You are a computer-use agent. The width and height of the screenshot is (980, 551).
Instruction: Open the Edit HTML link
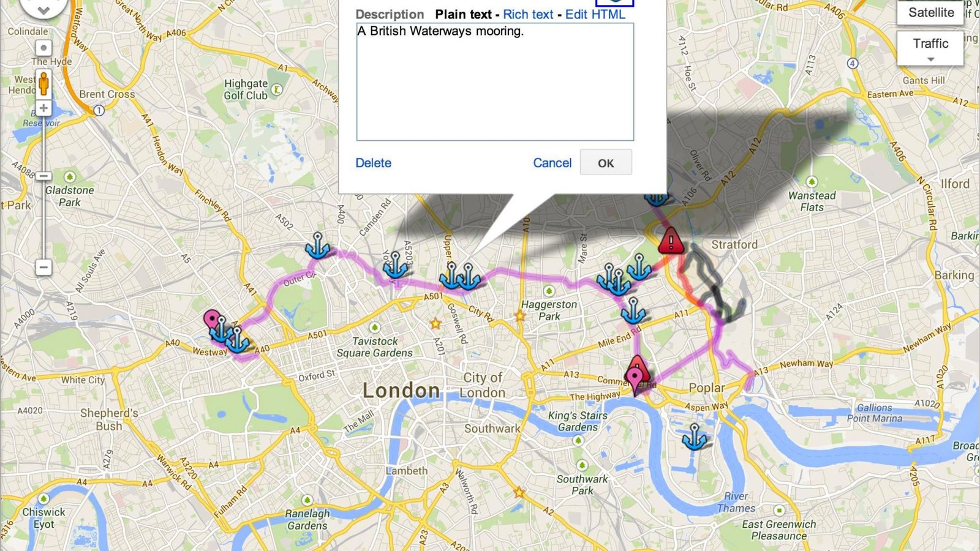tap(595, 14)
